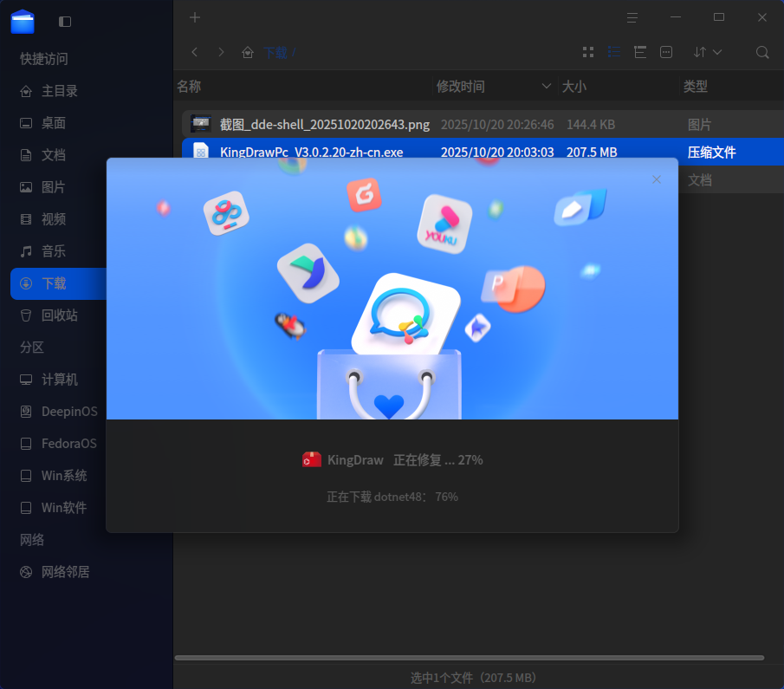Click the 网络邻居 globe icon
784x689 pixels.
click(26, 572)
